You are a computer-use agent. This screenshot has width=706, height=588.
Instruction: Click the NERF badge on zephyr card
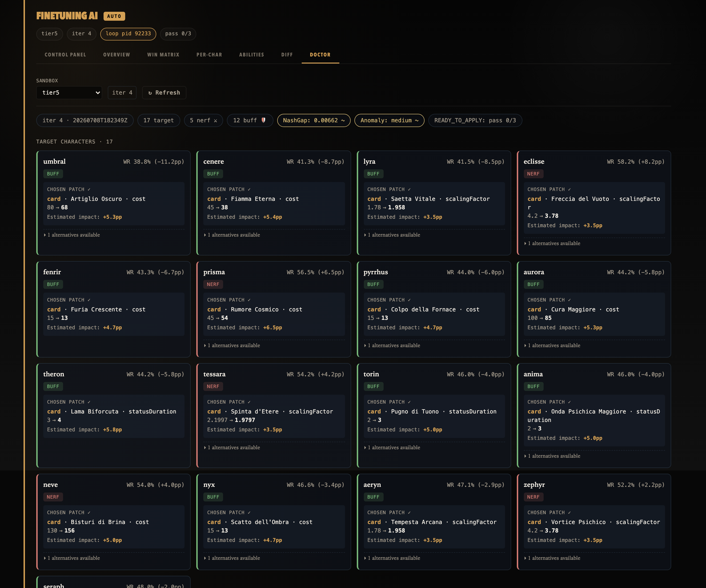tap(534, 497)
